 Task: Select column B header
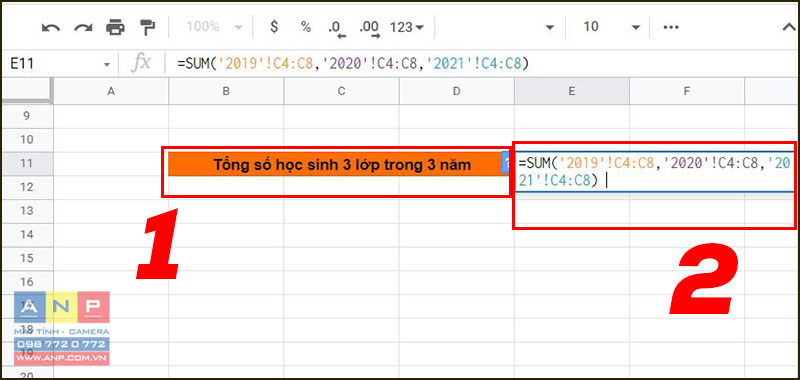226,91
